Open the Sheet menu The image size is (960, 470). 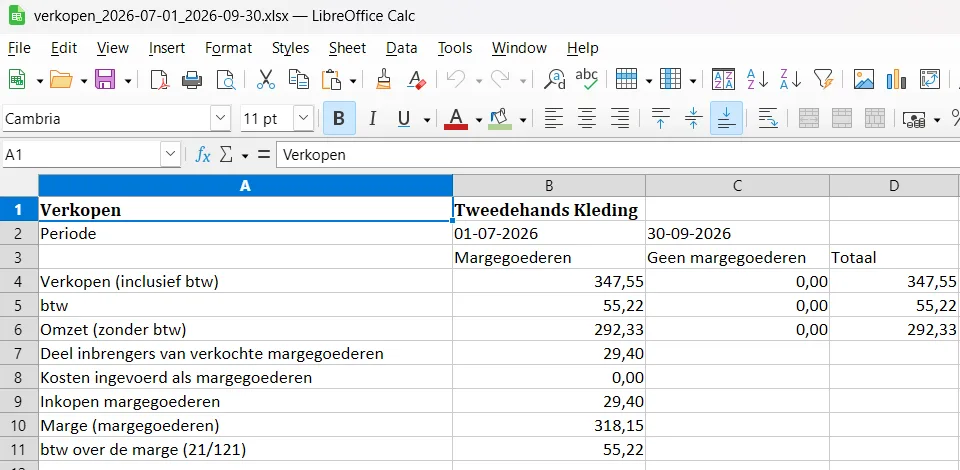pos(347,48)
